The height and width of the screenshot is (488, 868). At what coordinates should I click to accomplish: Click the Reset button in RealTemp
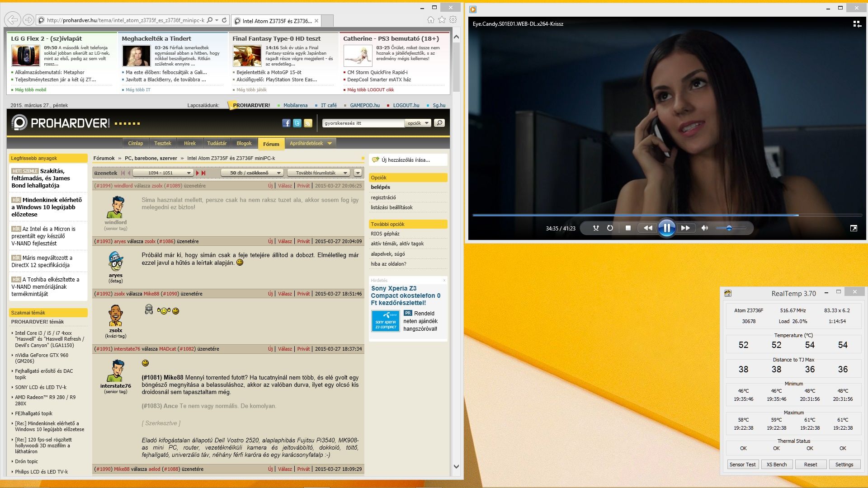811,465
